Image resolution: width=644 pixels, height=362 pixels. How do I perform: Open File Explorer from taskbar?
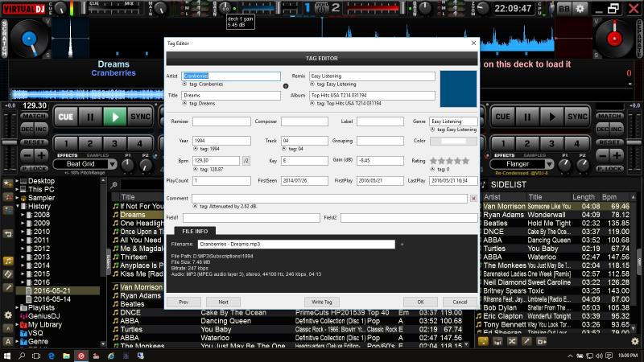(66, 356)
